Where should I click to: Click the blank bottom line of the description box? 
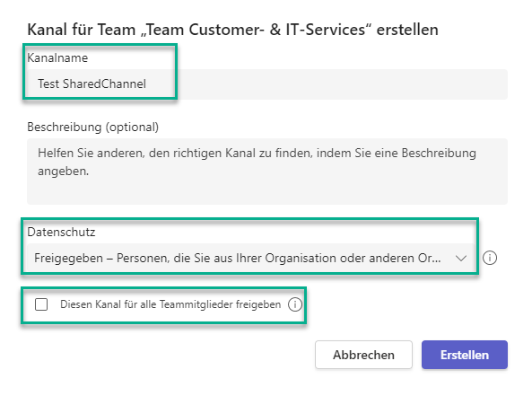tap(267, 191)
